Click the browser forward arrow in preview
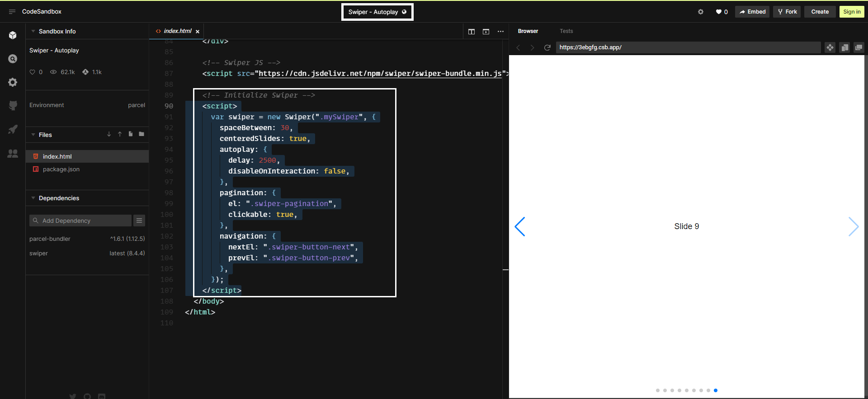The width and height of the screenshot is (868, 399). coord(532,47)
